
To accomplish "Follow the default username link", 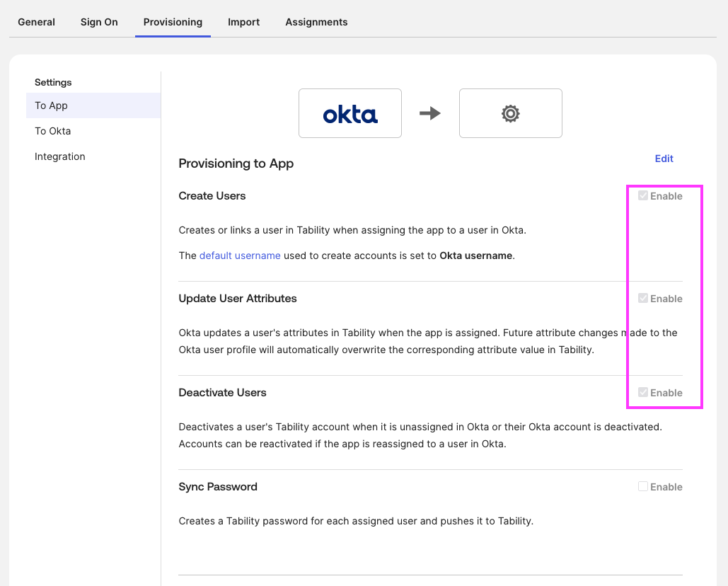I will click(240, 255).
